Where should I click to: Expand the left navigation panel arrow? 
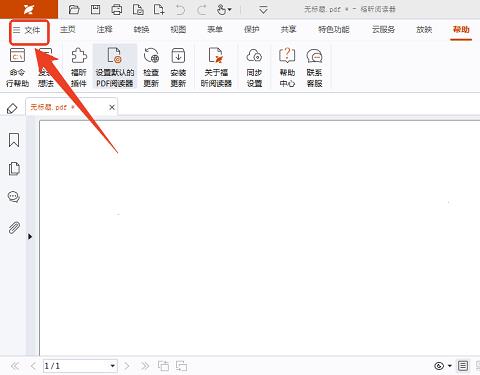point(30,237)
